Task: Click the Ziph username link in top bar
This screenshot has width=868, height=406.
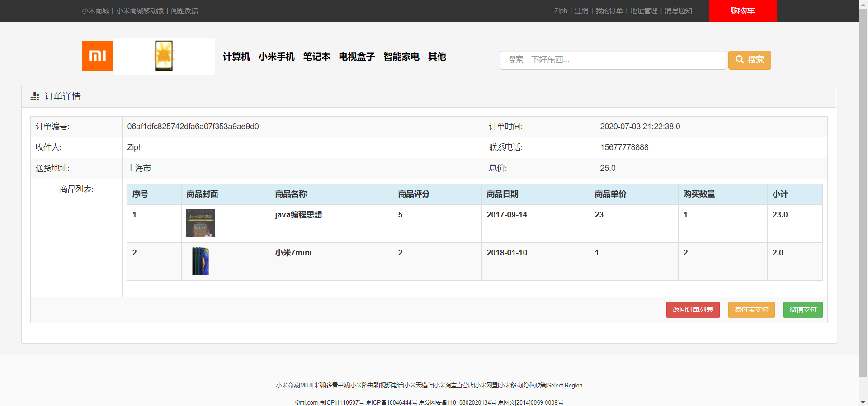Action: tap(561, 11)
